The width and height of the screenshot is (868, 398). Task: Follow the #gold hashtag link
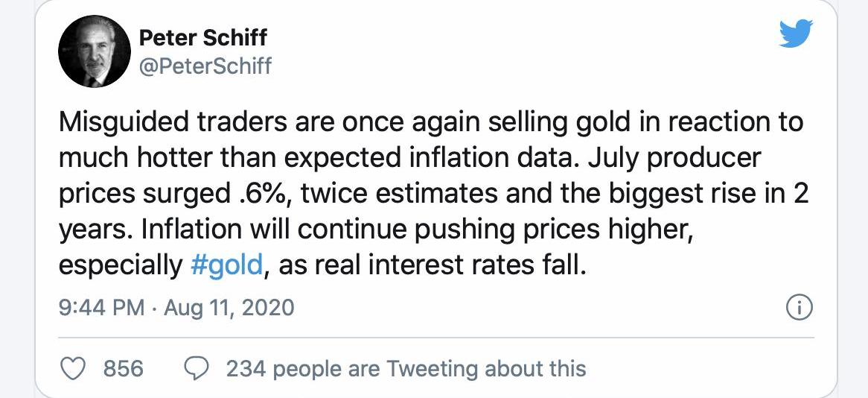(226, 265)
